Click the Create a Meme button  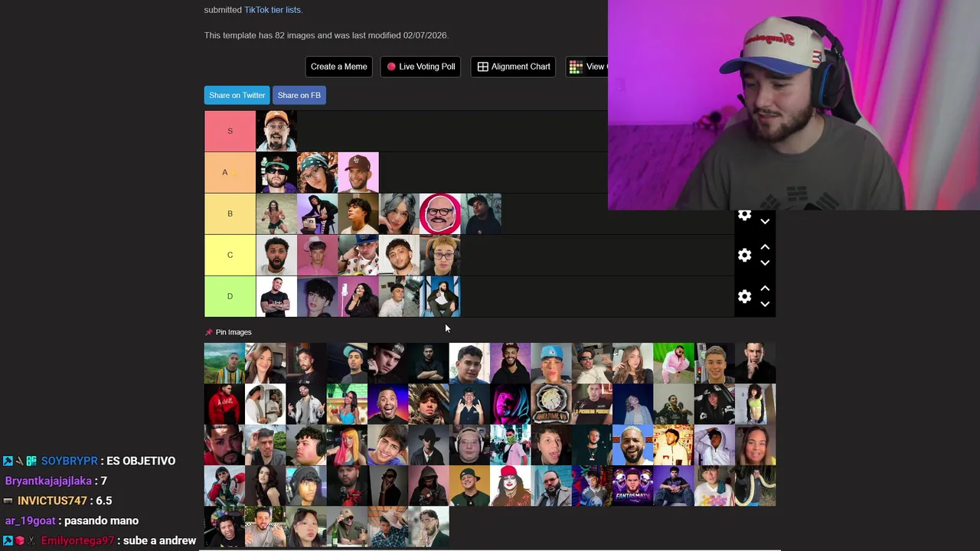pyautogui.click(x=339, y=67)
